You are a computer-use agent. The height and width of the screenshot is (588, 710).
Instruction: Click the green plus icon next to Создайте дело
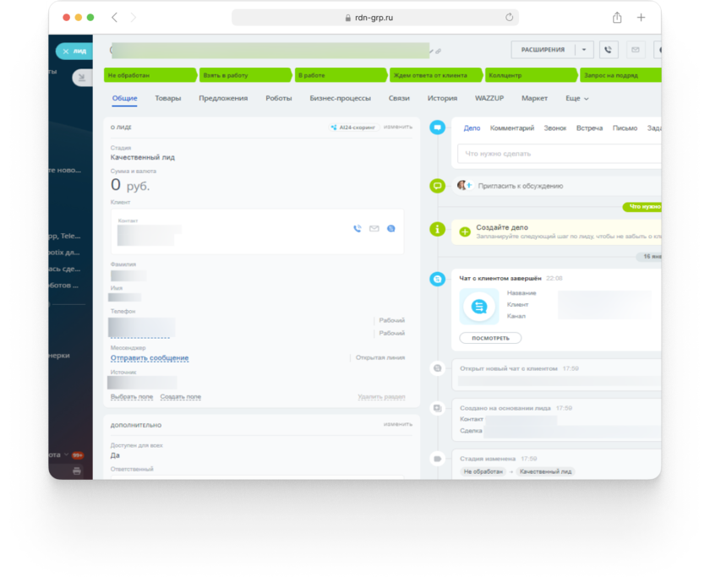tap(464, 231)
